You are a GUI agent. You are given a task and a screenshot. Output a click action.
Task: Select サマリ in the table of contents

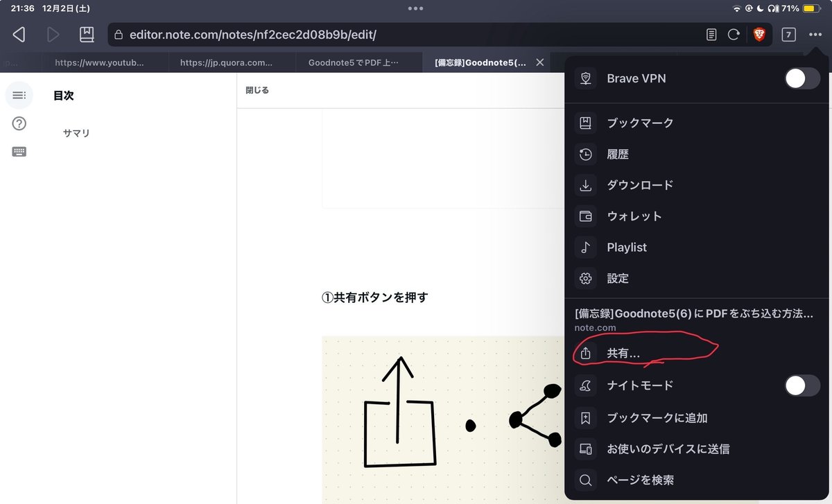[76, 133]
